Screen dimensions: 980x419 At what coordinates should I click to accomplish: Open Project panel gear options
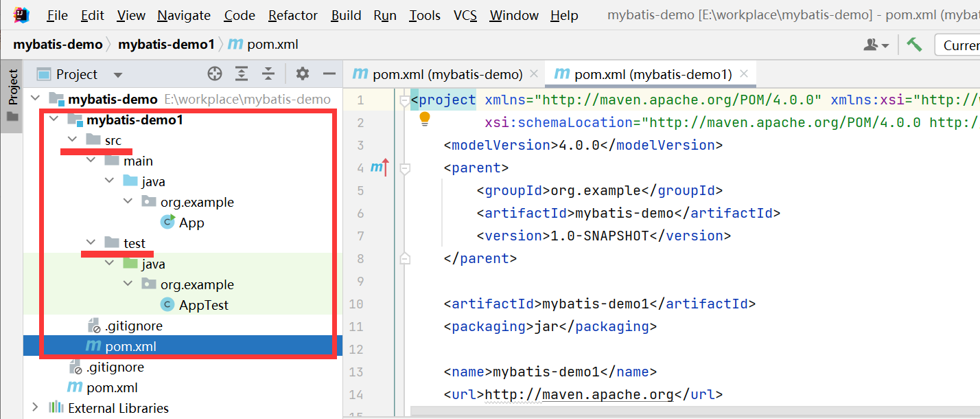[303, 74]
